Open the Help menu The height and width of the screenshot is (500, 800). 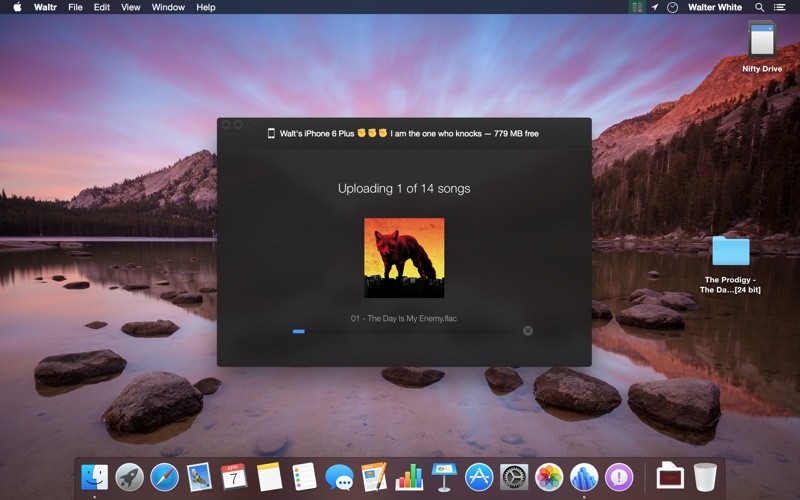pos(206,7)
